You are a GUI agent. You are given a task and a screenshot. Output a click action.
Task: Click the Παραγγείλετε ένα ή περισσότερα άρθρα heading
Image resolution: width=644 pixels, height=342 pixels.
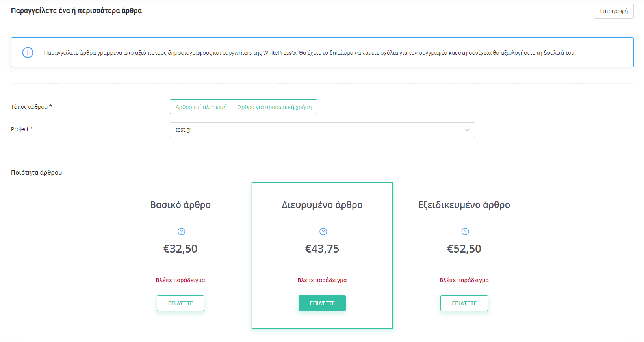pos(76,11)
